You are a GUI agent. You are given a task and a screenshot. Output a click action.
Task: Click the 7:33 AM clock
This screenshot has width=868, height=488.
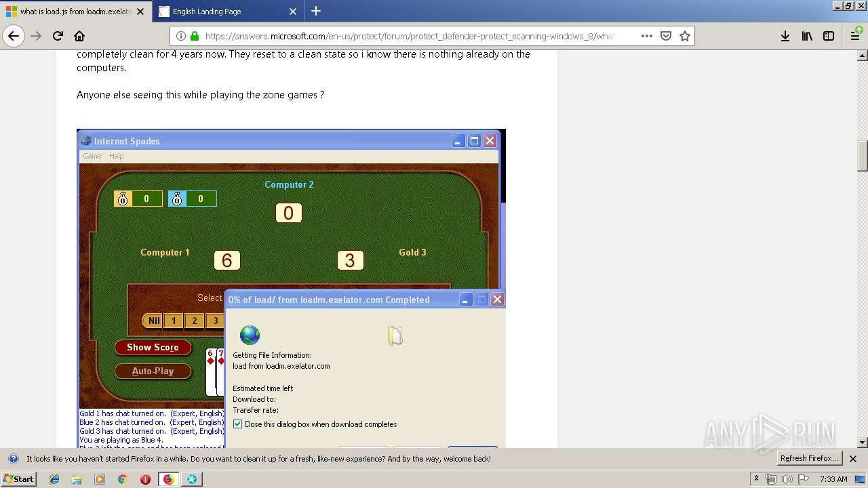coord(833,479)
